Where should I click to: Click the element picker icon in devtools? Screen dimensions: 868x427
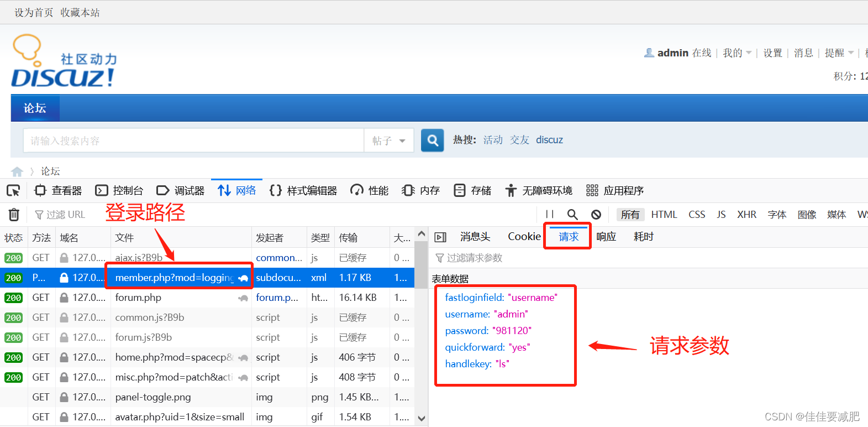coord(13,191)
